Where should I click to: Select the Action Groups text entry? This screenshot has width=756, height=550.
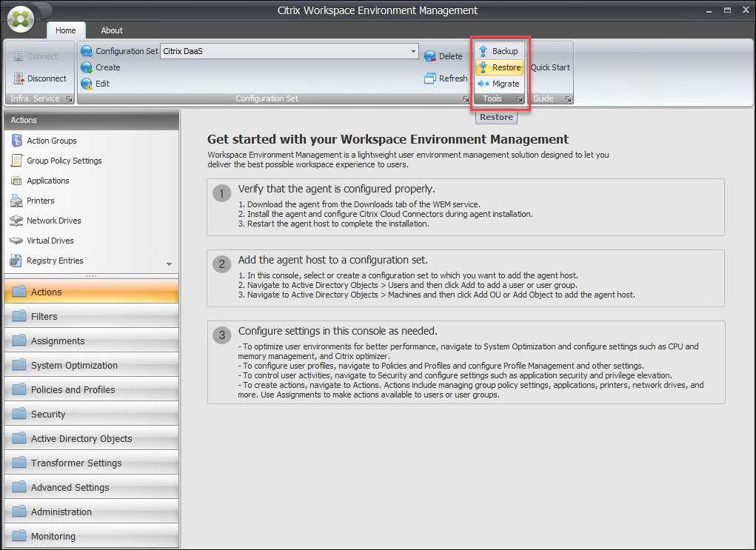click(x=52, y=141)
